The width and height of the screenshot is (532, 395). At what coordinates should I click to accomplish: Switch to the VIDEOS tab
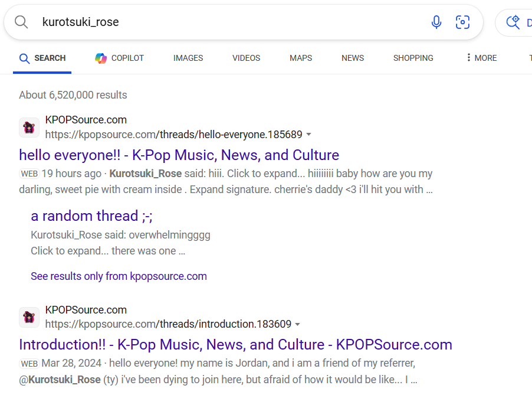(247, 58)
